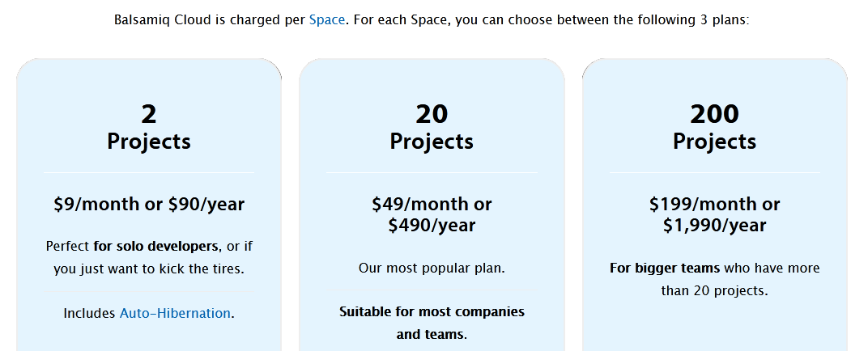Screen dimensions: 868x351
Task: Click the word 'Includes' before Auto-Hibernation
Action: 90,314
